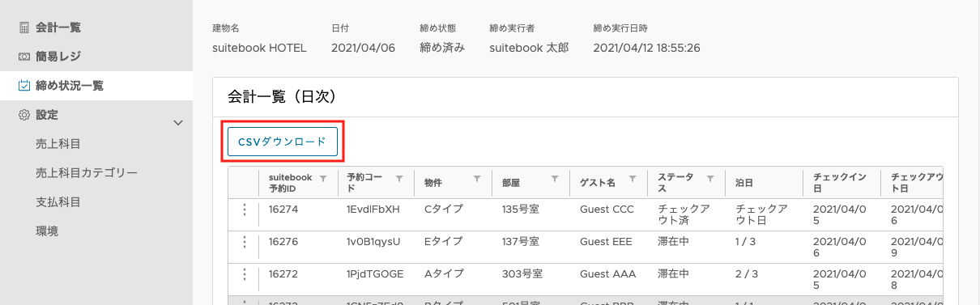Click guest name Guest AAA

(607, 273)
